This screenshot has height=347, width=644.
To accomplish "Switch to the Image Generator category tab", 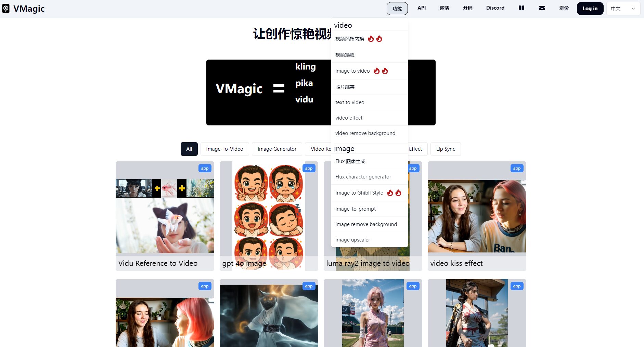I will point(277,149).
